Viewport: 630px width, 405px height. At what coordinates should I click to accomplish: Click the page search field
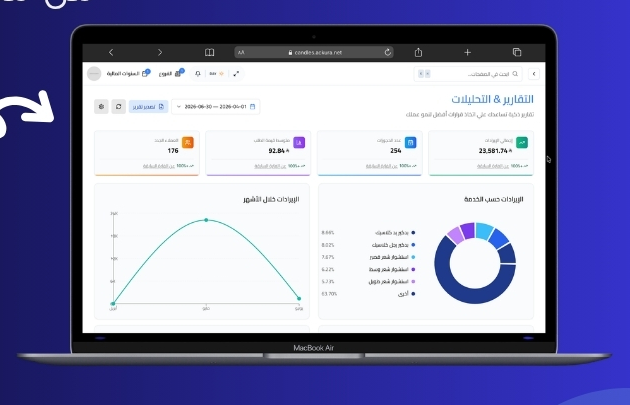[x=468, y=74]
